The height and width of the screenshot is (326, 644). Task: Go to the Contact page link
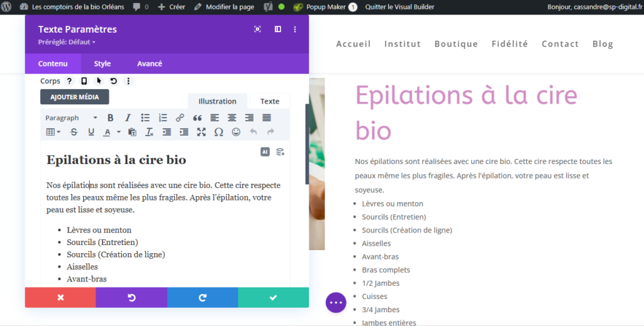(x=560, y=44)
